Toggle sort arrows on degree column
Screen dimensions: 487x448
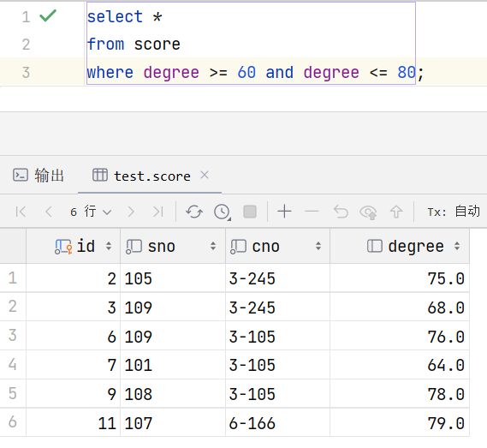(x=457, y=246)
